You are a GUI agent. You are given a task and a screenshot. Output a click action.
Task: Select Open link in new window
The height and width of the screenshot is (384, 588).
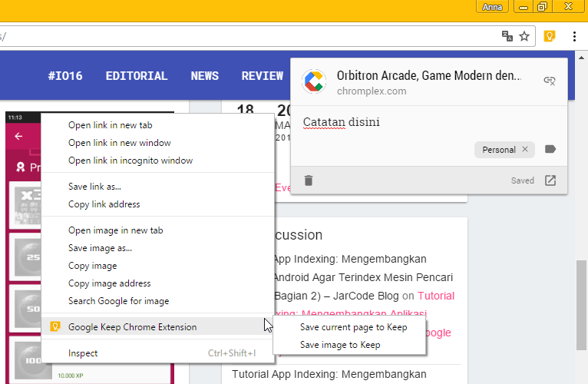(x=157, y=143)
